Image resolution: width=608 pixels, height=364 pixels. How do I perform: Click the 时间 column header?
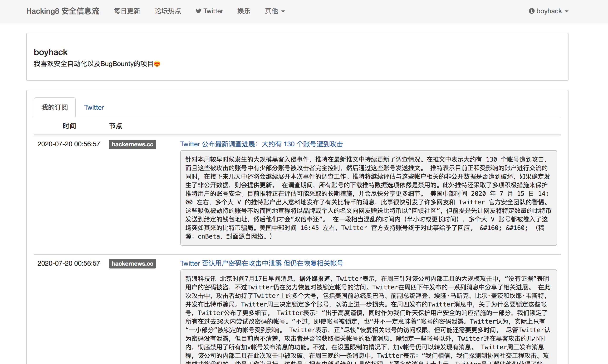pyautogui.click(x=69, y=126)
